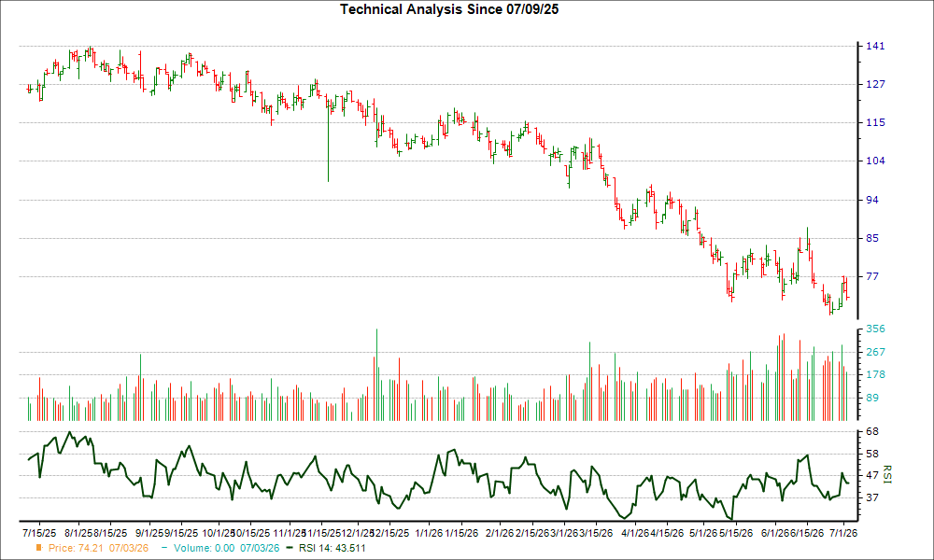Image resolution: width=934 pixels, height=560 pixels.
Task: Click the 2/1/26 date axis label
Action: pyautogui.click(x=499, y=533)
